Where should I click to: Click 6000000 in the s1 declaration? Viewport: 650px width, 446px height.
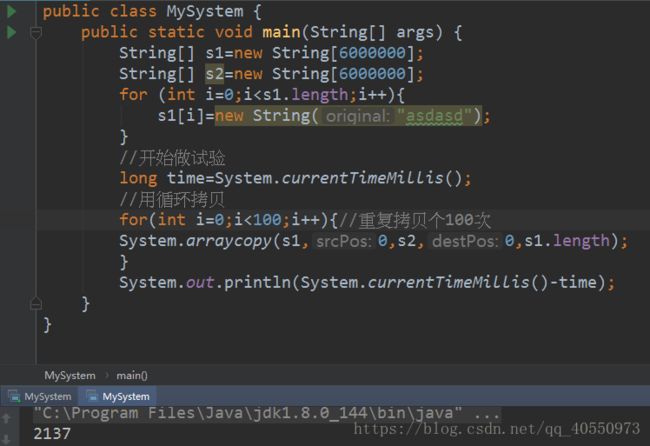(372, 53)
